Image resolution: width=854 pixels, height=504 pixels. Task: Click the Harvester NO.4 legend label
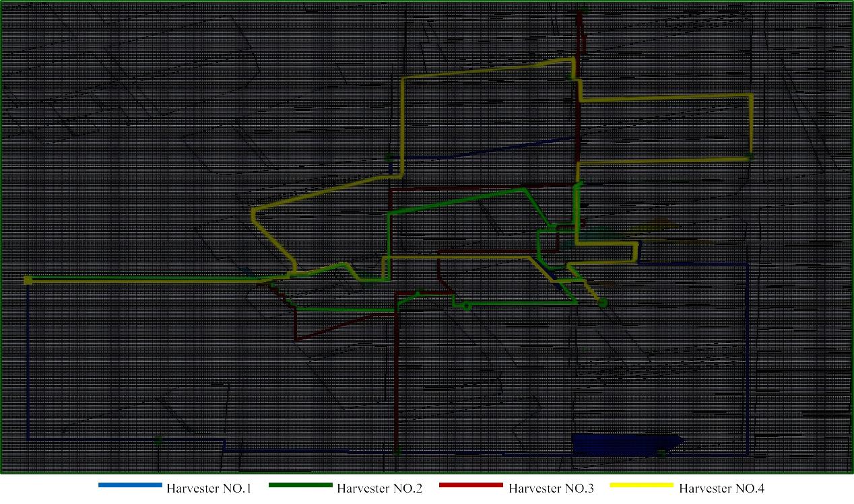[721, 489]
